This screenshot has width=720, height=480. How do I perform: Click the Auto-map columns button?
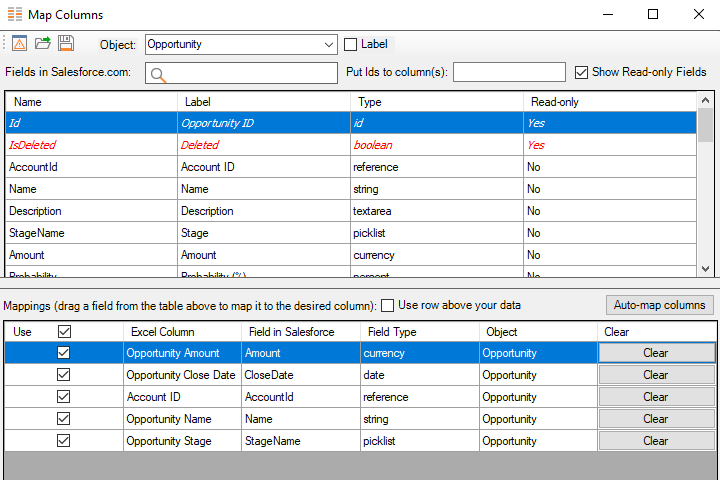(659, 305)
